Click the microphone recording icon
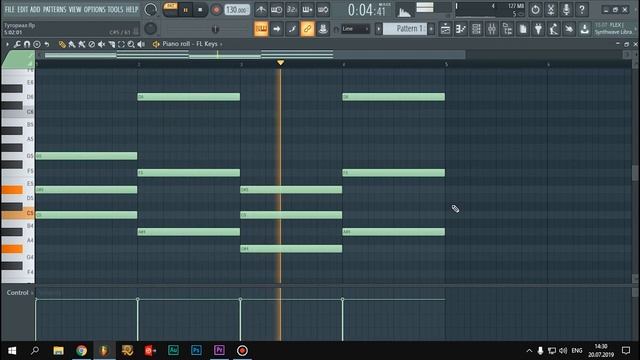640x360 pixels. pyautogui.click(x=566, y=9)
